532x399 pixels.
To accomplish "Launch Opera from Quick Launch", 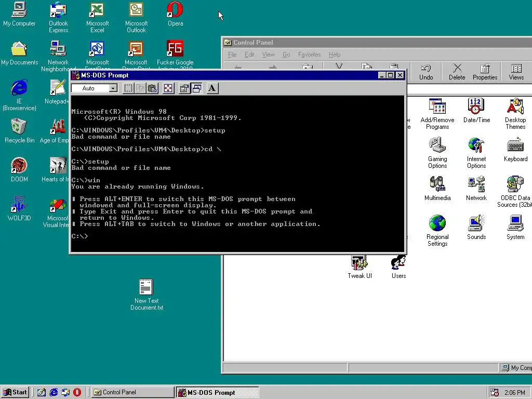I will 77,393.
